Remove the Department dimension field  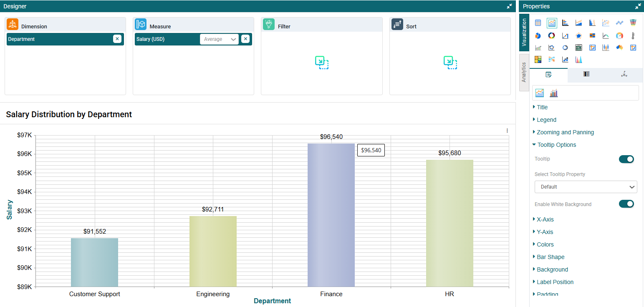117,39
